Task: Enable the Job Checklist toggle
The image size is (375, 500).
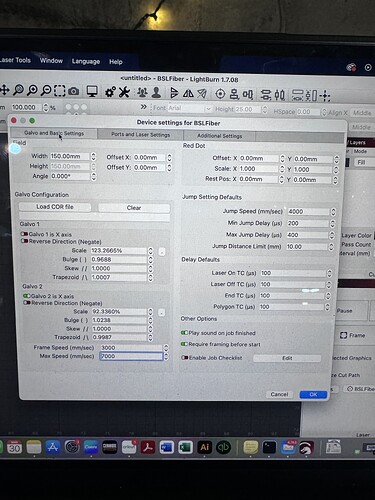Action: tap(185, 358)
